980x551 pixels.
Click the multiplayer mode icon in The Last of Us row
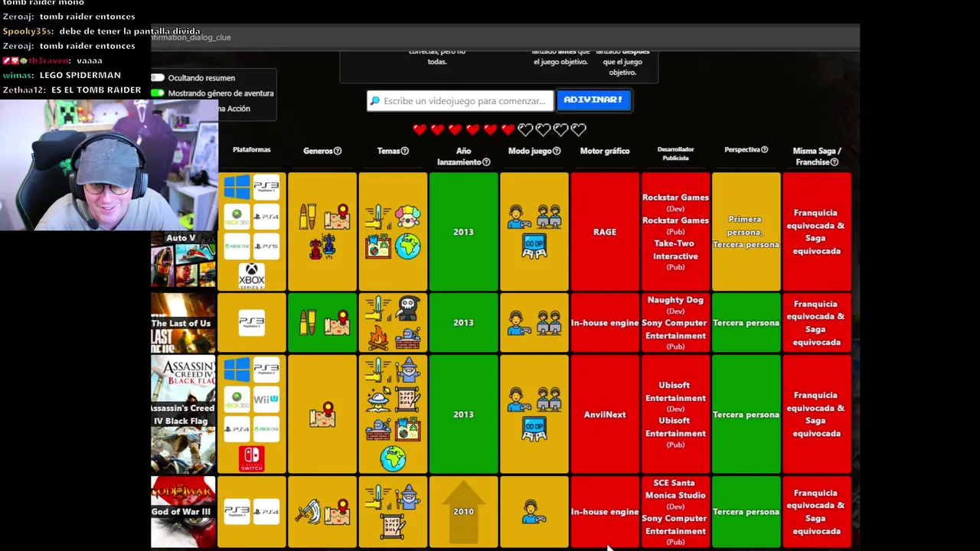(549, 322)
